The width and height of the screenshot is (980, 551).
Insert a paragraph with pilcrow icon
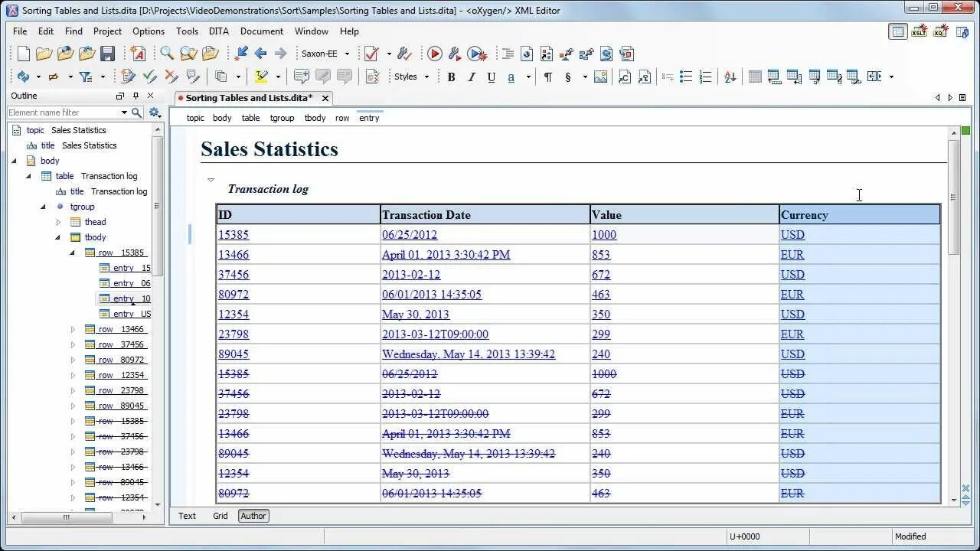[x=547, y=77]
